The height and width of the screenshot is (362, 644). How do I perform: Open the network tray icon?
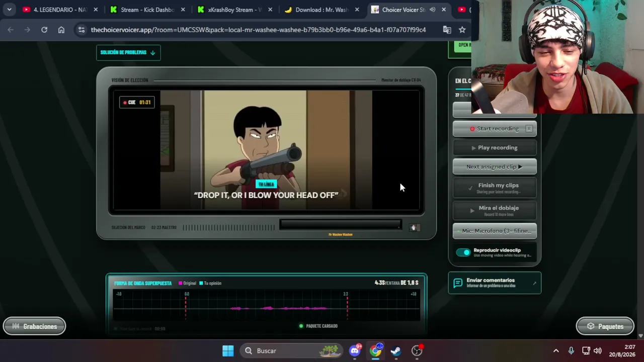tap(586, 351)
